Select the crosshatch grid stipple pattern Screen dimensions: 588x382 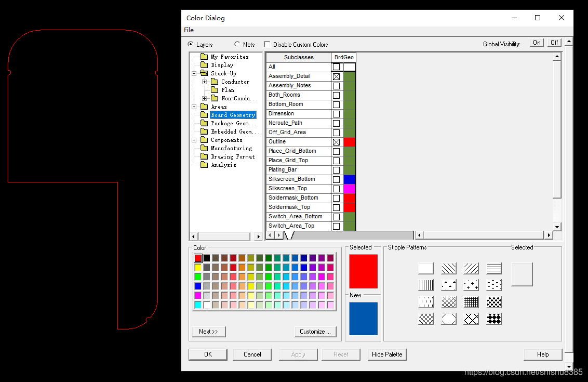click(471, 302)
